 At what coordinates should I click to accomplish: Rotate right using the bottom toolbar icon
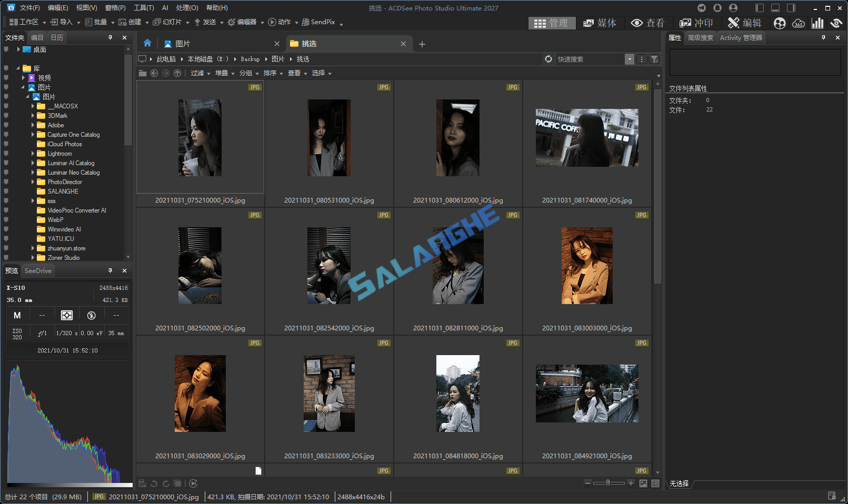166,483
